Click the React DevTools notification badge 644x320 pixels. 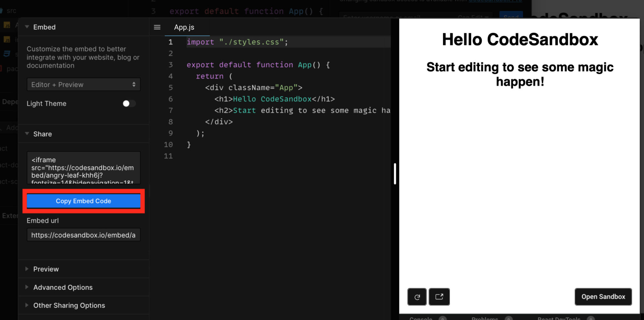(590, 319)
